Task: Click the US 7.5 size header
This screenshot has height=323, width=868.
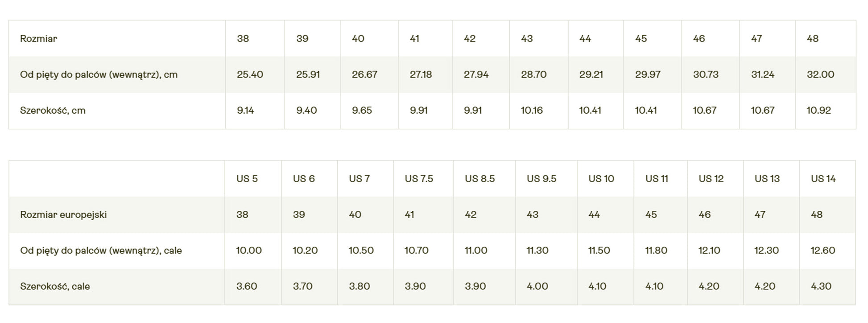Action: [x=419, y=179]
